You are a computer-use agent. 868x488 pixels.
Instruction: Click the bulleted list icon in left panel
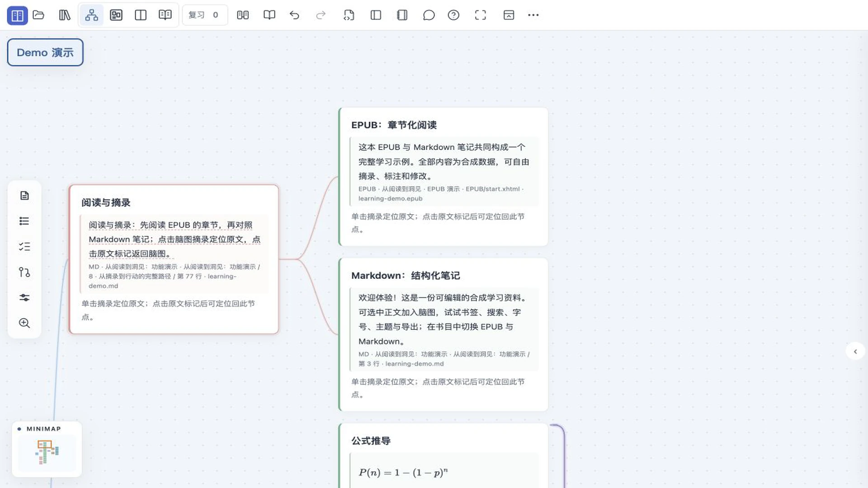click(24, 221)
